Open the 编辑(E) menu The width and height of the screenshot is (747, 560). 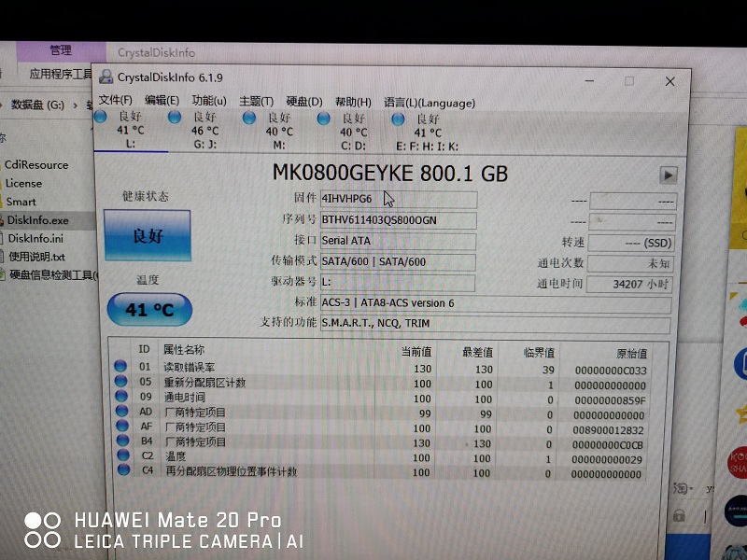click(162, 100)
